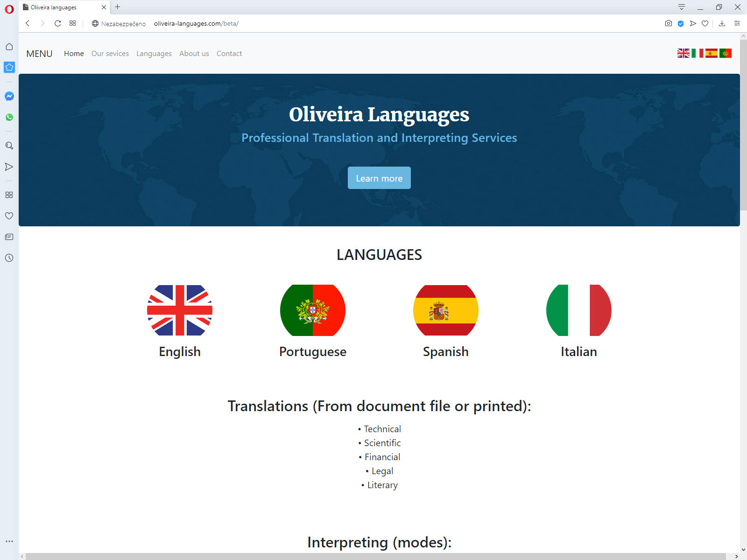Click the scroll down arrow of scrollbar
The image size is (747, 560).
point(743,550)
